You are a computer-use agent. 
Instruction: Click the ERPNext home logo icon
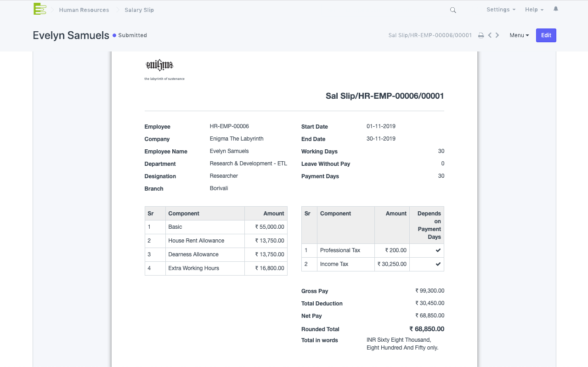coord(40,9)
